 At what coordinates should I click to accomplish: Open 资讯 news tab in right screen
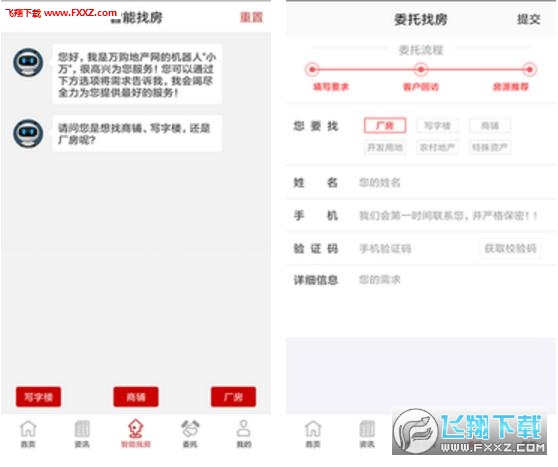click(367, 434)
